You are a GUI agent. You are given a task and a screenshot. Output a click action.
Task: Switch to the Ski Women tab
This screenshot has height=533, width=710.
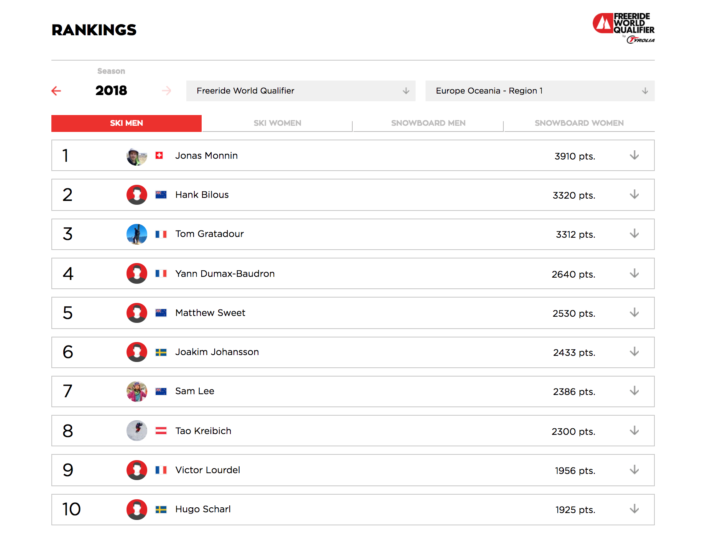click(277, 123)
